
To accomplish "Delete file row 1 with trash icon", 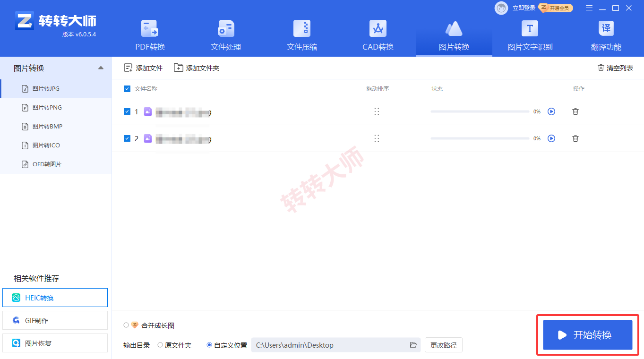I will [575, 111].
